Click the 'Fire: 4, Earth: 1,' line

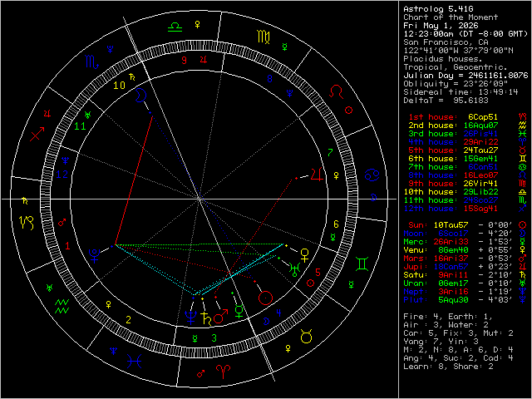click(448, 317)
